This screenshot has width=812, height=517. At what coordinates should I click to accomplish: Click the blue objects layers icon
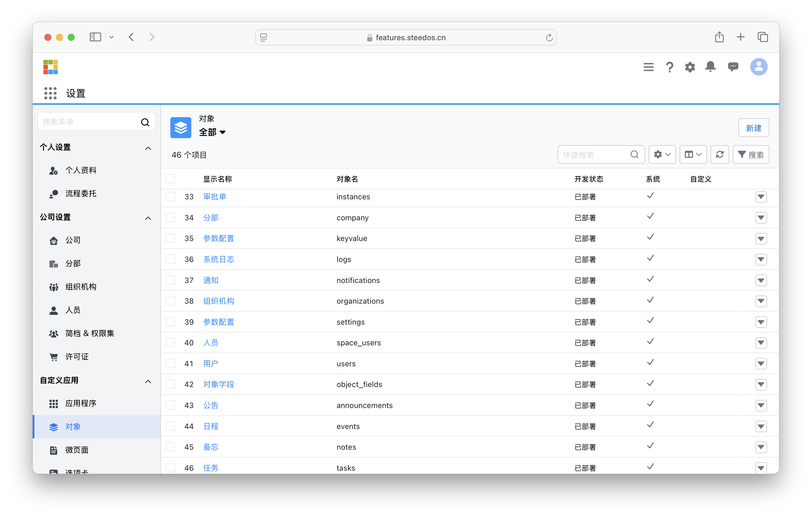pos(181,127)
